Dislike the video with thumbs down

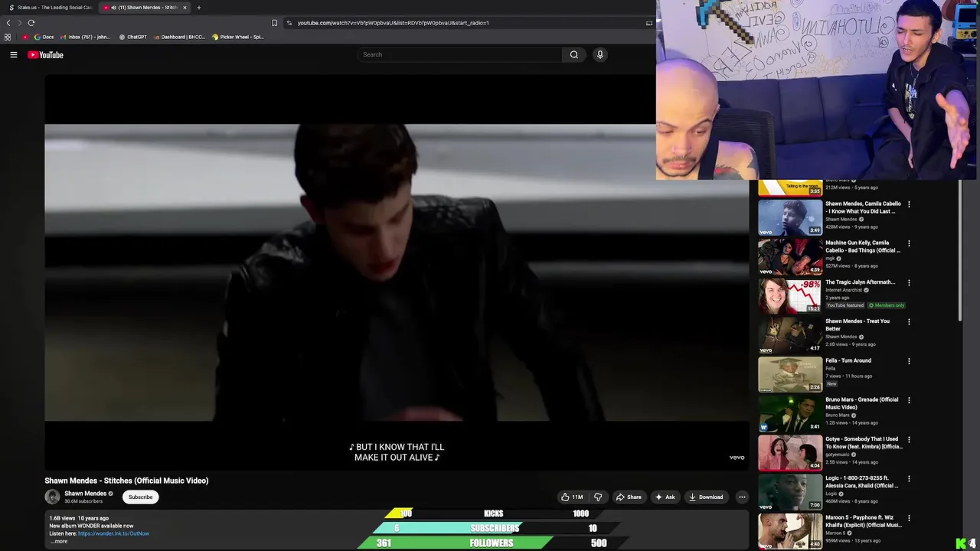pos(598,497)
